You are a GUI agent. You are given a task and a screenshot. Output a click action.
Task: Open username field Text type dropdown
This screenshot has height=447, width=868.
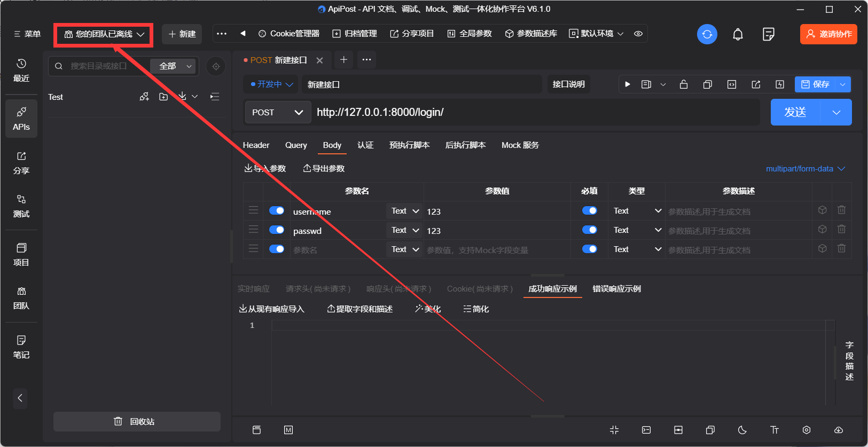(405, 211)
